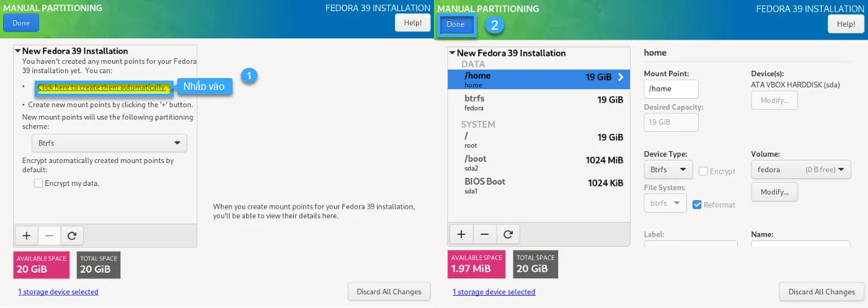Remove selected mount point in right screenshot
The width and height of the screenshot is (868, 308).
click(485, 234)
